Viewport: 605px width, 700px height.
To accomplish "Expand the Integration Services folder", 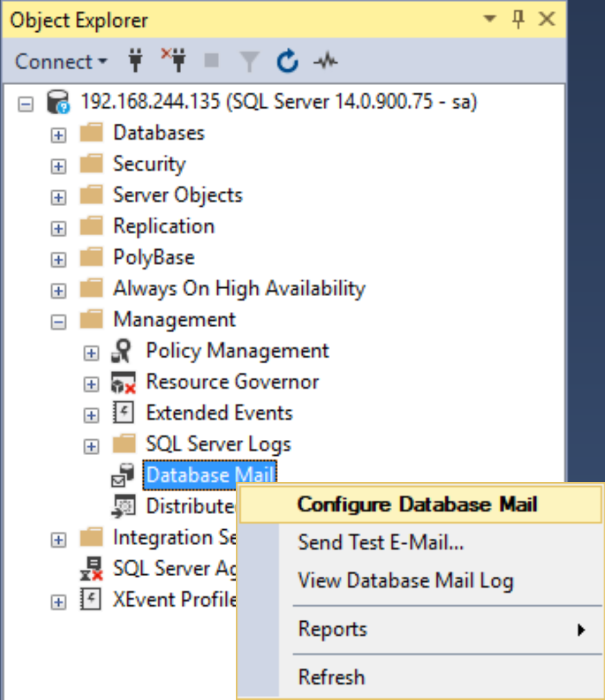I will coord(59,540).
